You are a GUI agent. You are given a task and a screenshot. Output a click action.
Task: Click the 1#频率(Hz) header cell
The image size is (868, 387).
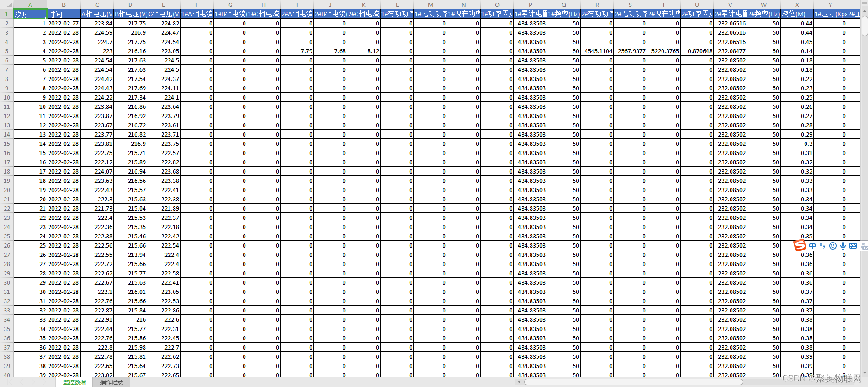(564, 14)
